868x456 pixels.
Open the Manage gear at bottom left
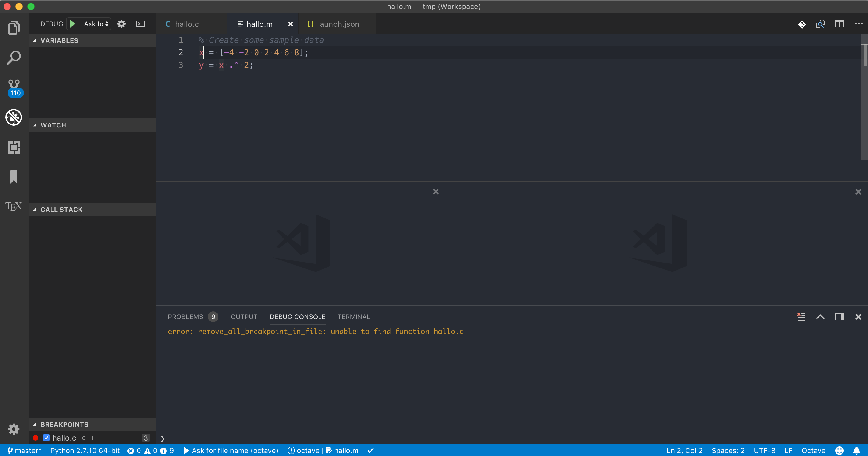pyautogui.click(x=14, y=429)
